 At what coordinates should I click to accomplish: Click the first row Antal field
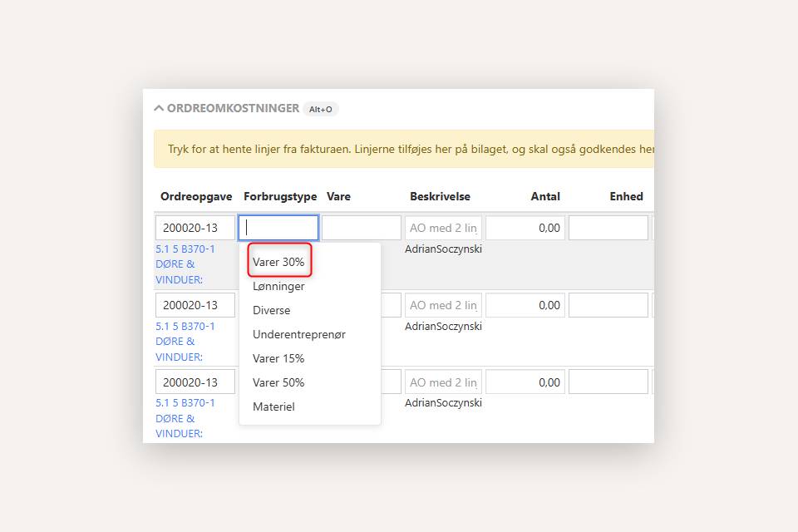point(525,228)
